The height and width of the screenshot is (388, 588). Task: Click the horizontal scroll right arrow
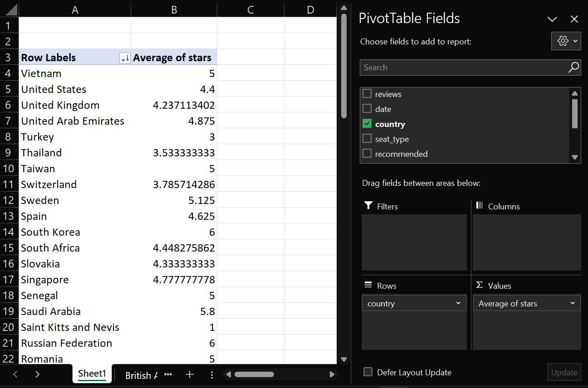[x=332, y=374]
